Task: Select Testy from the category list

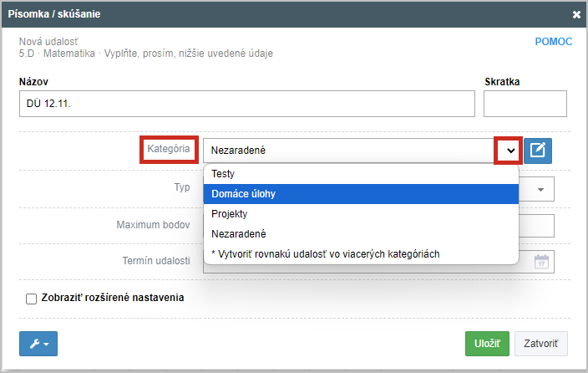Action: 361,174
